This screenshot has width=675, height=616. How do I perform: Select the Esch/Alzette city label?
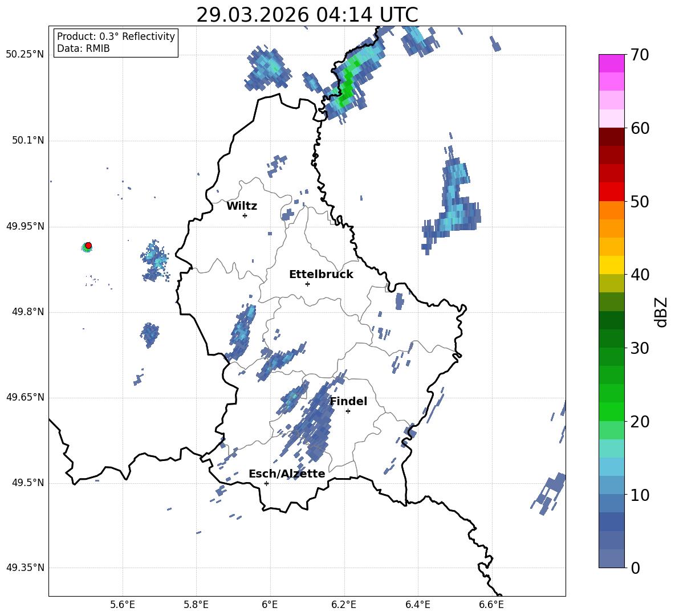287,474
